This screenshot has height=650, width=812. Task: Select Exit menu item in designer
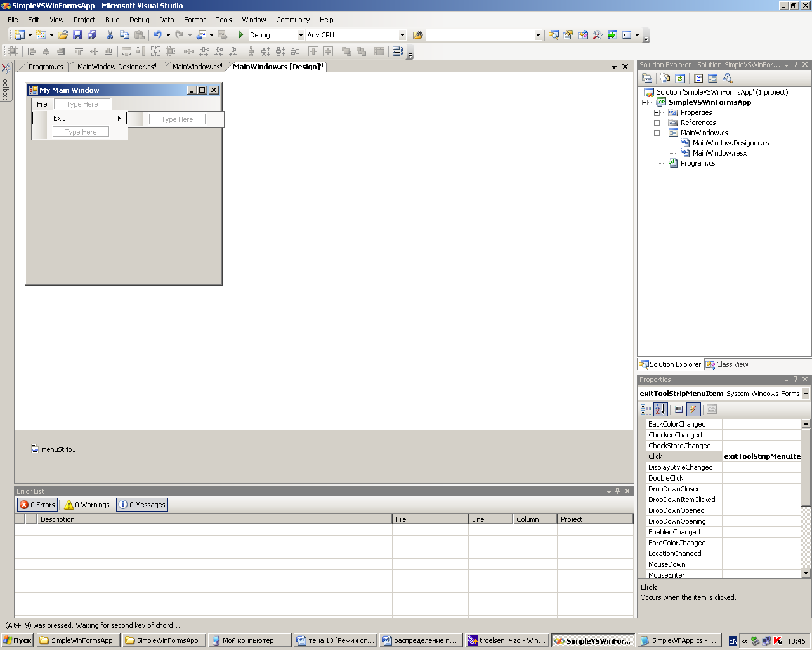pos(80,118)
